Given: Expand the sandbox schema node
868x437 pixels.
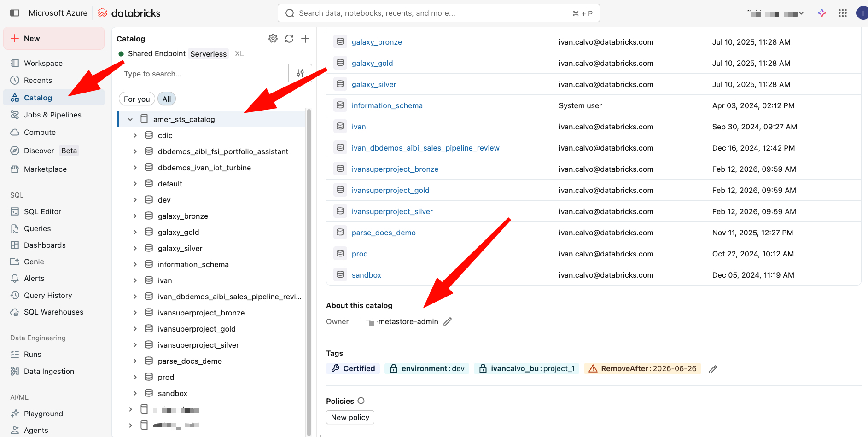Looking at the screenshot, I should (x=135, y=393).
